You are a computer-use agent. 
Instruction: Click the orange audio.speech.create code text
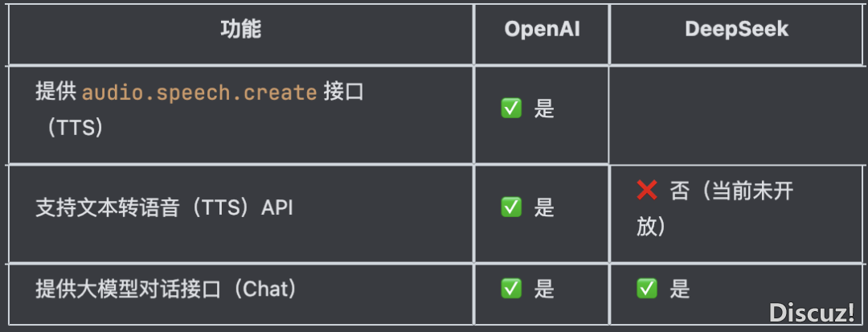(x=199, y=92)
